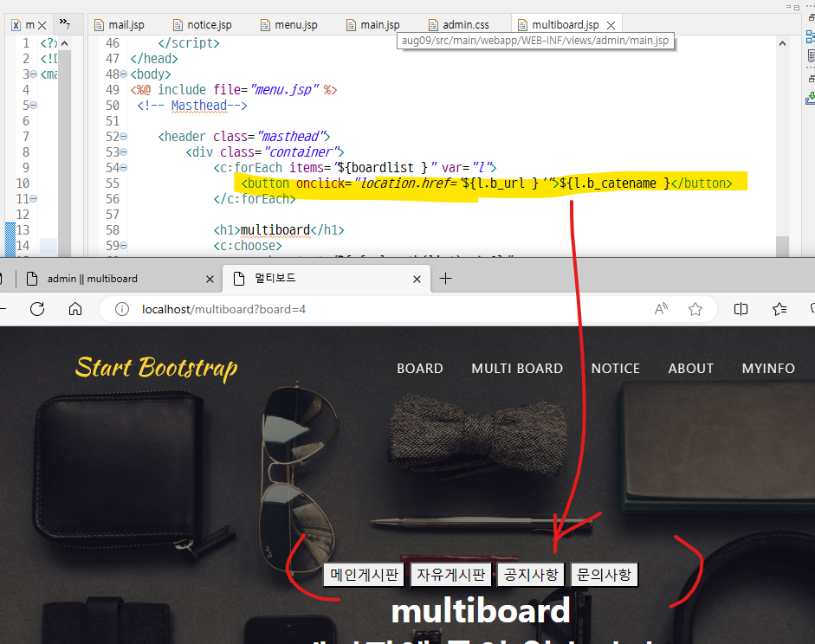Click the admin.css file icon
The image size is (815, 644).
tap(433, 25)
